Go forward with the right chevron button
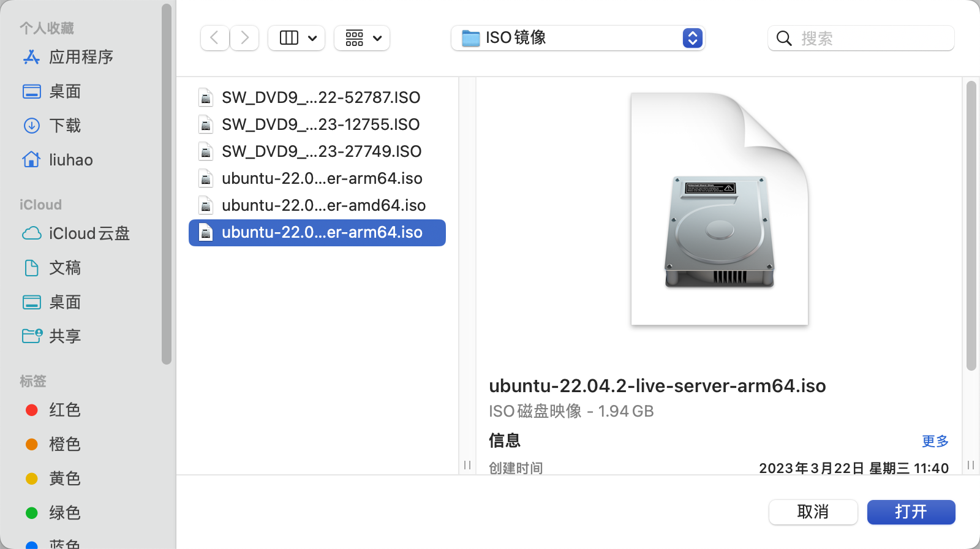This screenshot has height=549, width=980. click(244, 38)
